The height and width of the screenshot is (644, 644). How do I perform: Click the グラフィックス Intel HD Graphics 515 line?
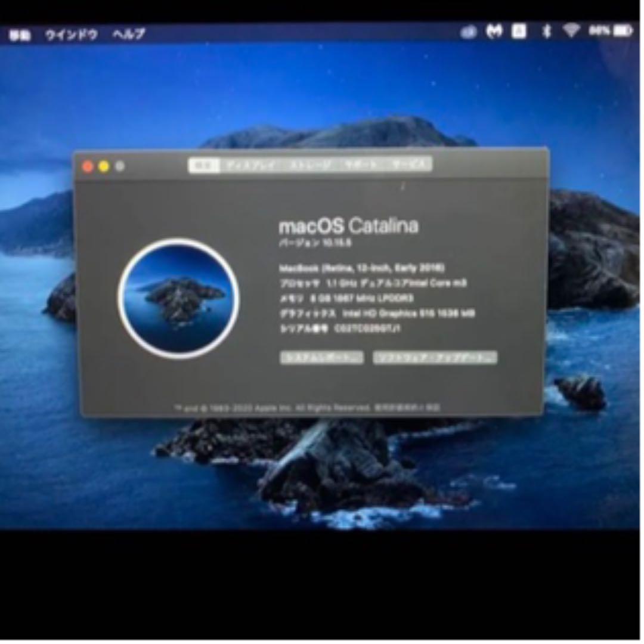(377, 314)
